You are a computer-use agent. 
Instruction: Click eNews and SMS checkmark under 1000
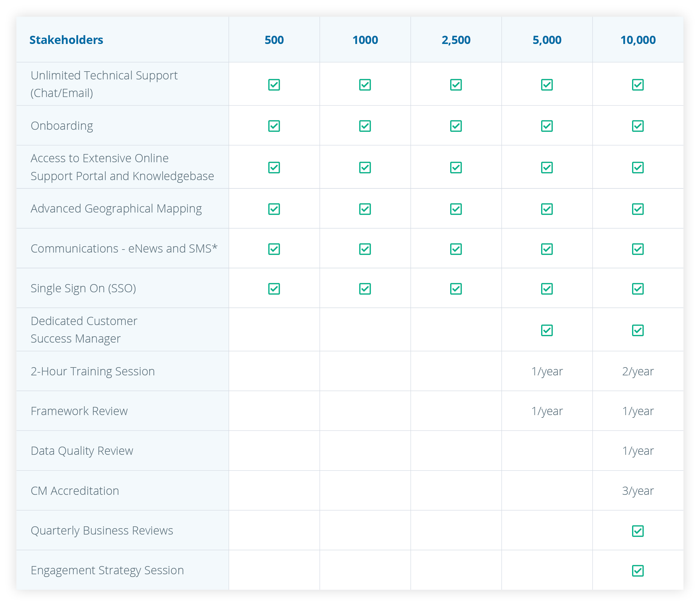tap(365, 249)
